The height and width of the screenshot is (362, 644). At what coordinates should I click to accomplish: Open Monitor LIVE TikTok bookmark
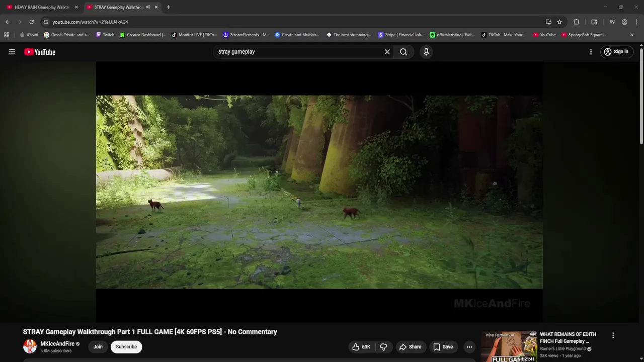coord(194,35)
